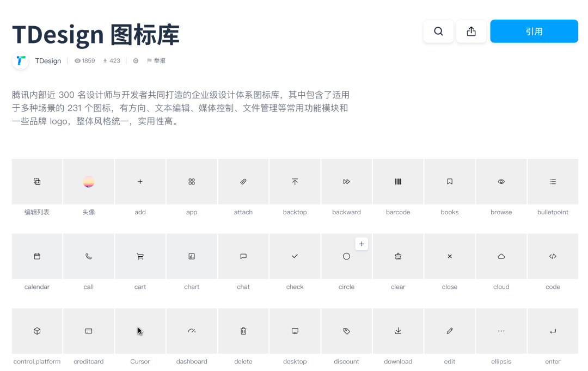Choose the discount tag icon tile
588x371 pixels.
pos(346,331)
